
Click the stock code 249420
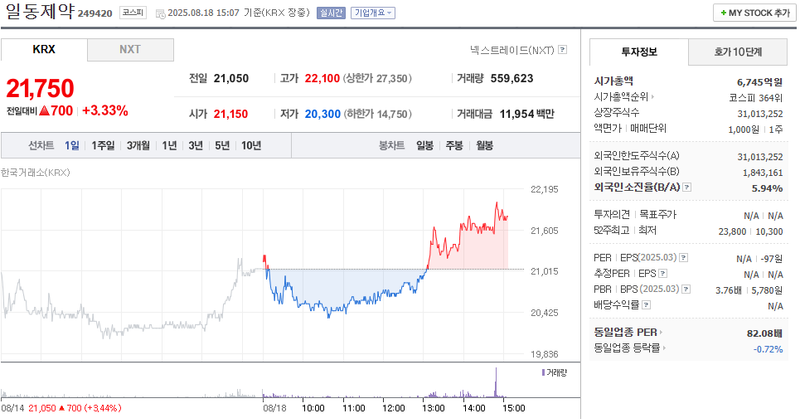95,14
